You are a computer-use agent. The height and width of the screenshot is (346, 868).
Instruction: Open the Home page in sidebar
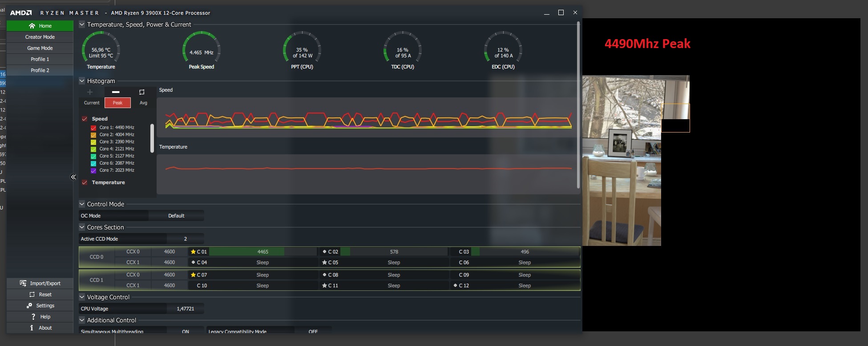point(40,26)
